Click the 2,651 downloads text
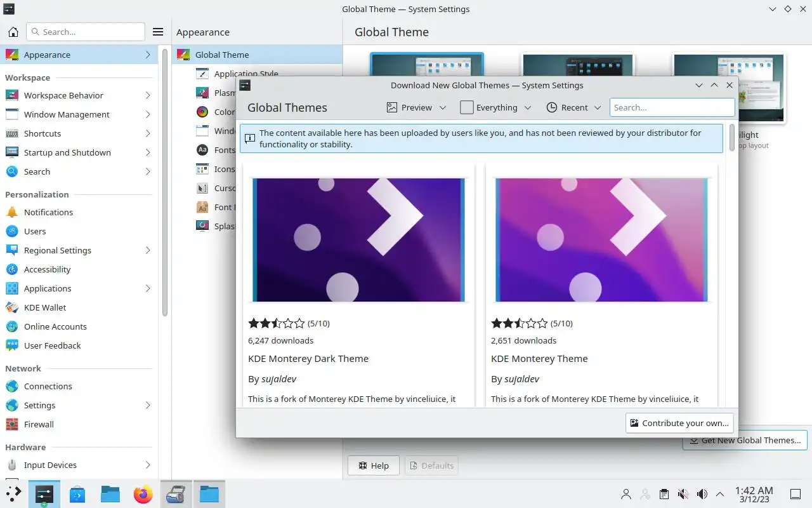812x508 pixels. click(x=523, y=340)
